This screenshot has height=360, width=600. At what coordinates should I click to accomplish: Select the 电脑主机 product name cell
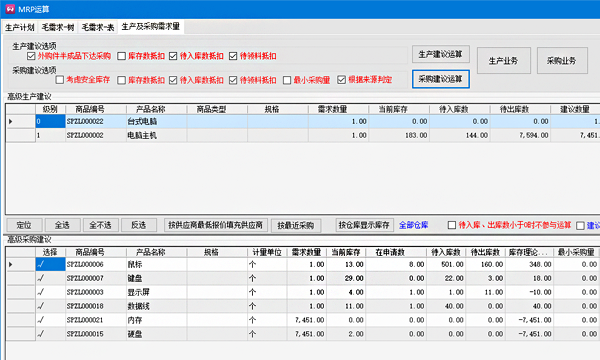coord(157,135)
